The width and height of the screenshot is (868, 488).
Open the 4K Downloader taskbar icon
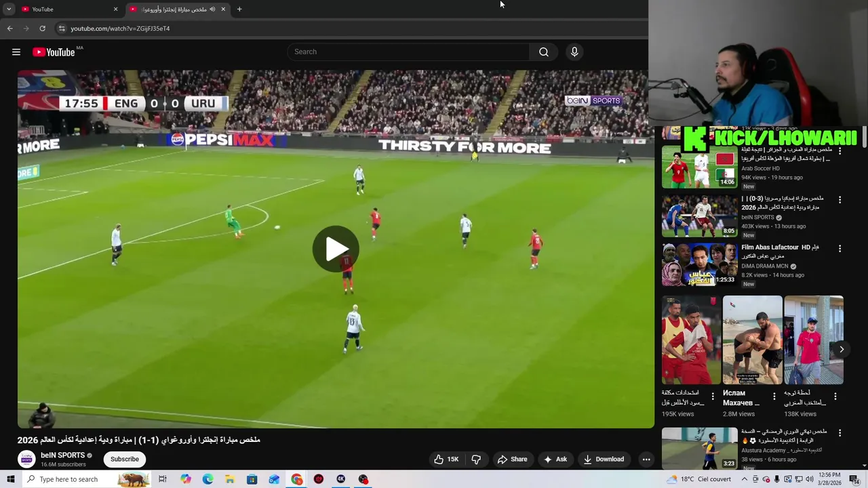[341, 479]
